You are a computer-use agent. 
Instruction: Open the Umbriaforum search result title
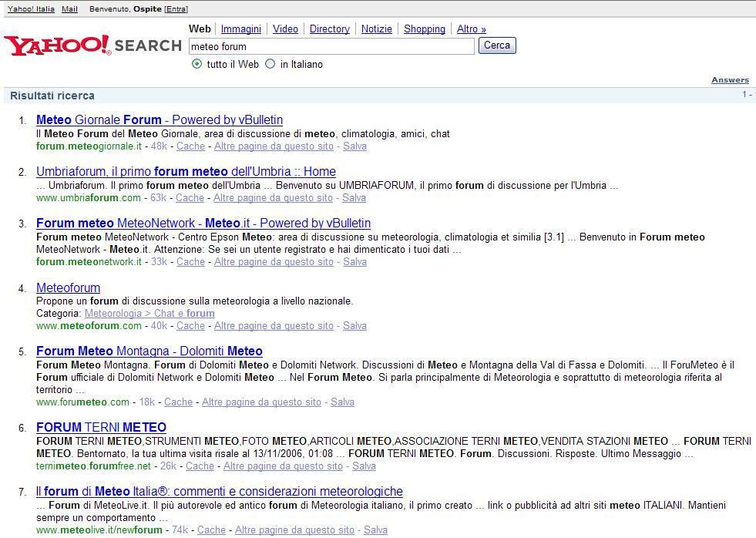(x=186, y=172)
